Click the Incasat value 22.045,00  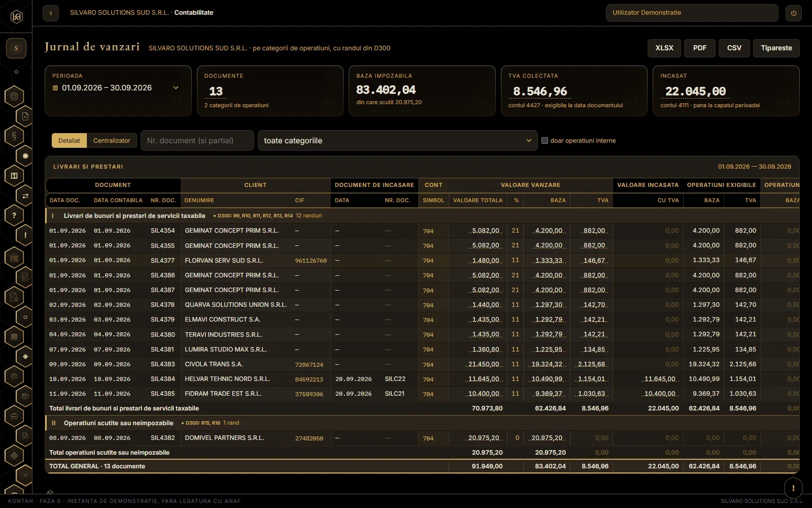pos(696,91)
